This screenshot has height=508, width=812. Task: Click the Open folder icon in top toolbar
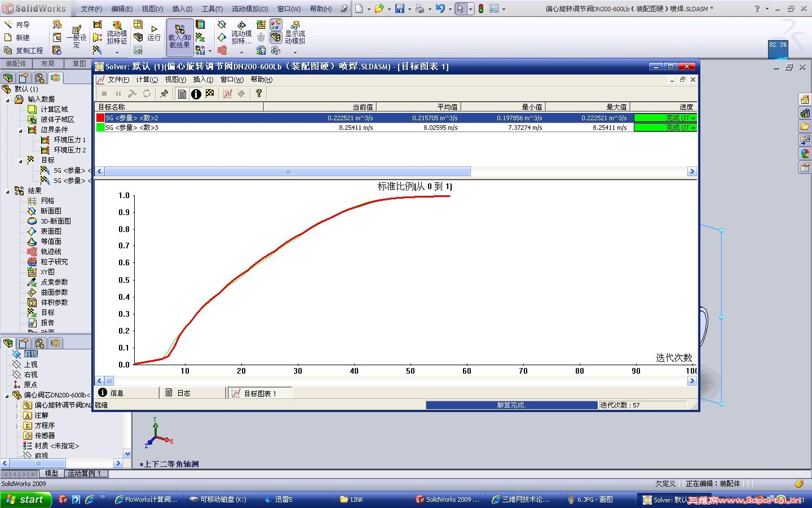pos(379,8)
